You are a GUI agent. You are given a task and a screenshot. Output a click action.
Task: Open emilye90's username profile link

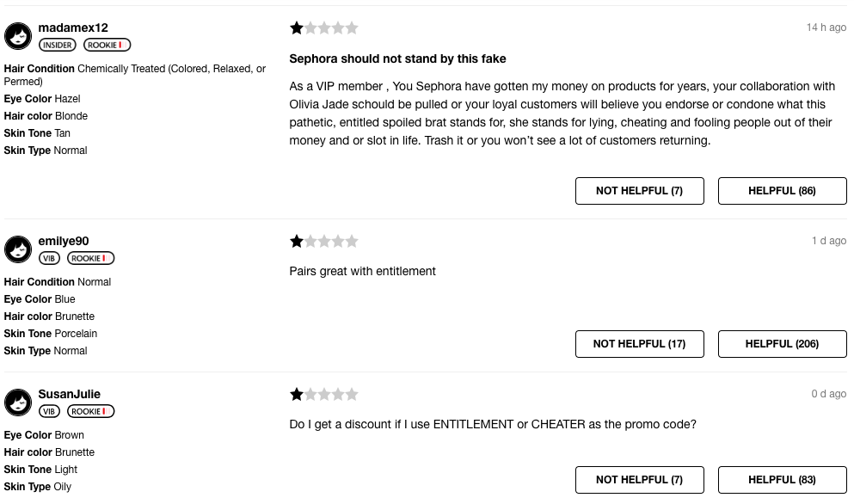point(63,242)
